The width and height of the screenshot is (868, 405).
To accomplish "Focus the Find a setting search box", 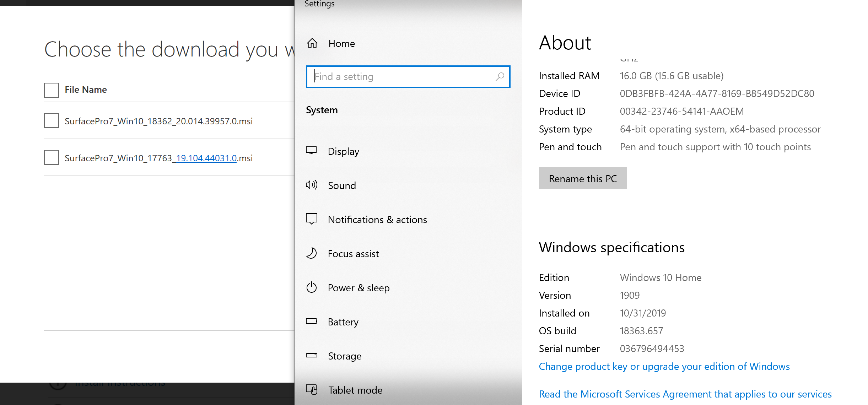I will [x=408, y=76].
